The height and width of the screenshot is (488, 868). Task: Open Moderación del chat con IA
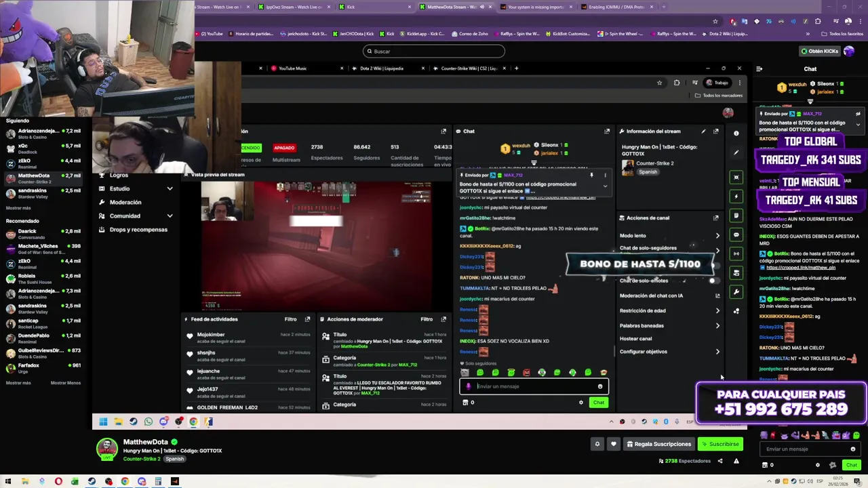point(670,296)
